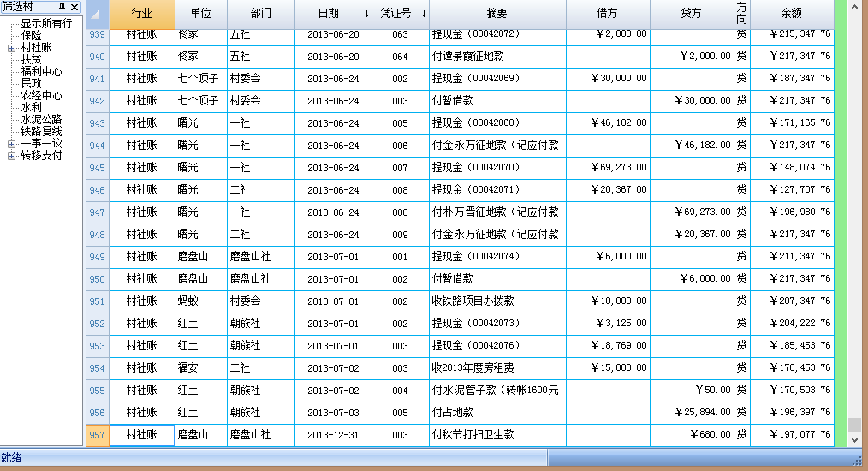This screenshot has width=868, height=471.
Task: Click the select-all grid corner triangle
Action: 96,15
